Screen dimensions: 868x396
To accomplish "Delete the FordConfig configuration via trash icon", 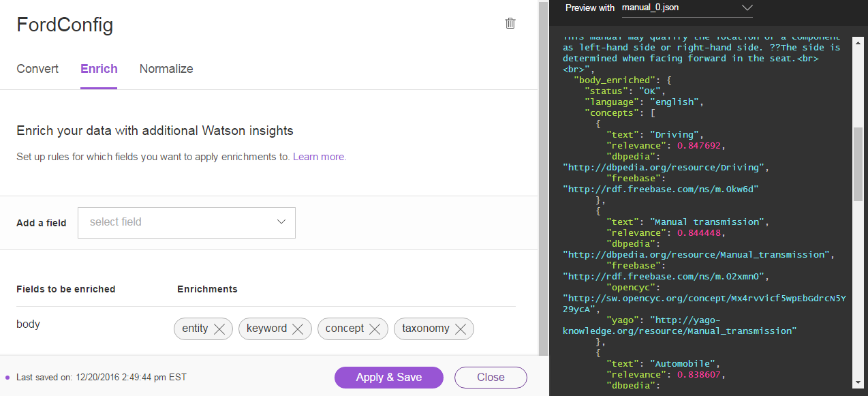I will (510, 23).
